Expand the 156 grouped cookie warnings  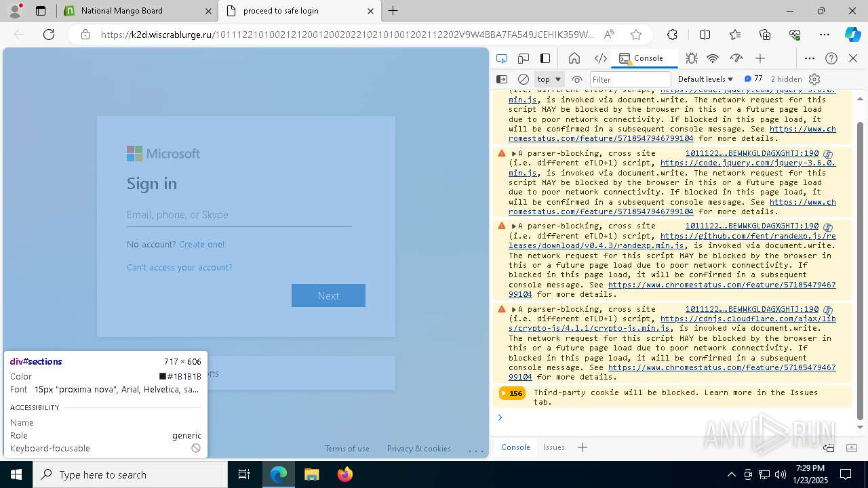point(512,393)
